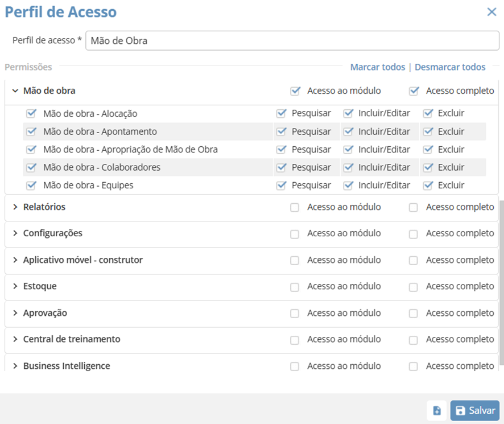Expand the Configurações module

15,233
